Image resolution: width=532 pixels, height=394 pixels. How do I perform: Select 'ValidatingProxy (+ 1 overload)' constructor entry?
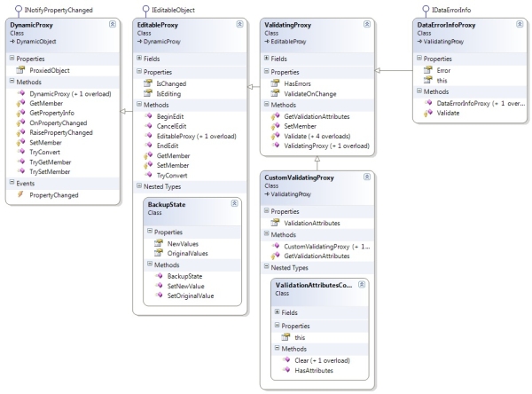click(326, 146)
